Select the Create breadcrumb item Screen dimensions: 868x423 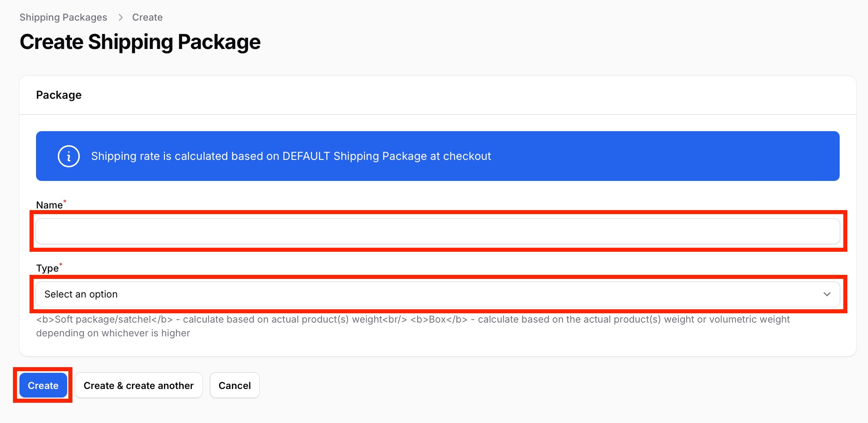point(147,17)
